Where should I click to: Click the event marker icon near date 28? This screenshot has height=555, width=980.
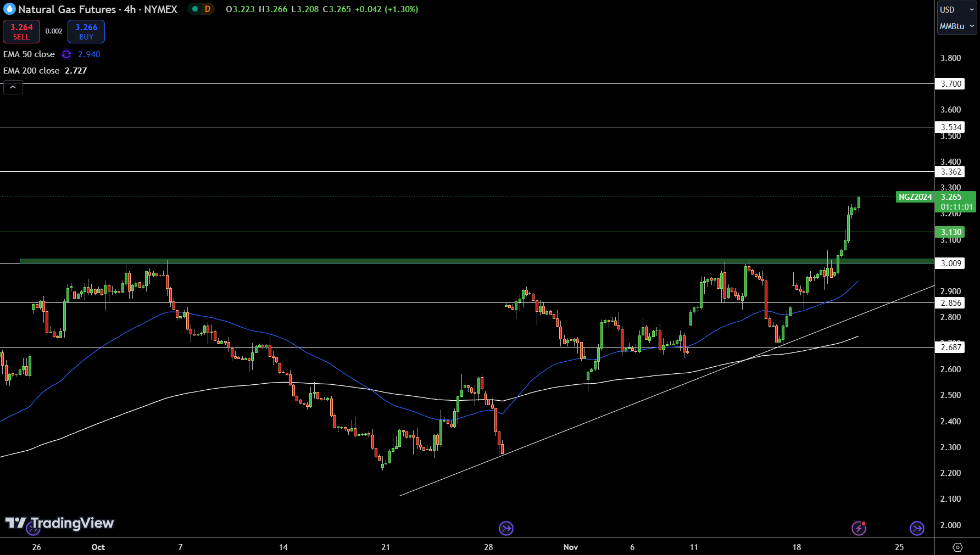tap(506, 528)
